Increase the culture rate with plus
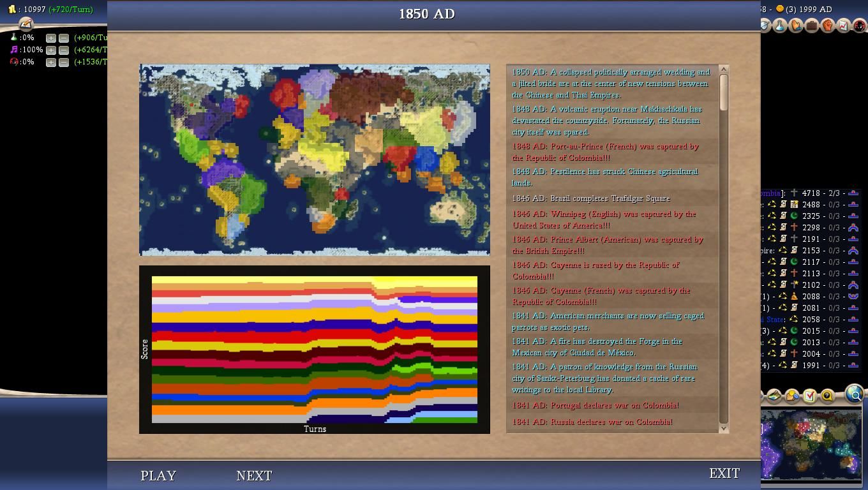Screen dimensions: 868x490 pyautogui.click(x=50, y=50)
